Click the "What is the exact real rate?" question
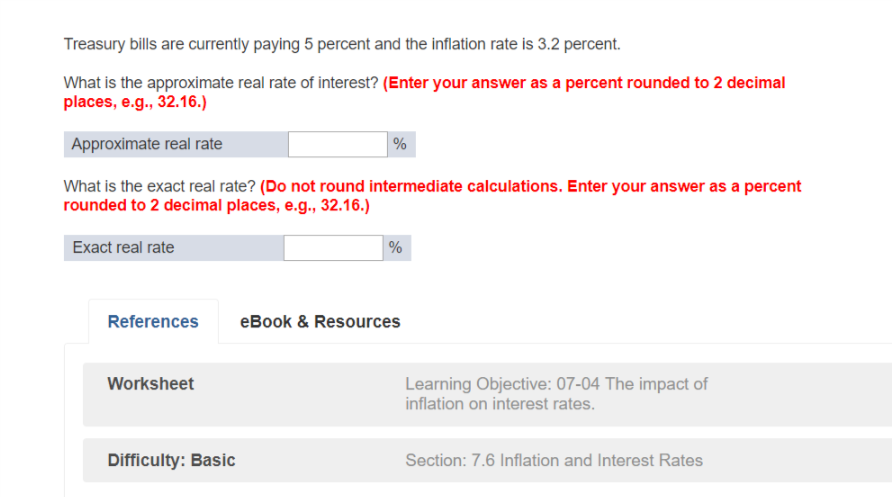The image size is (892, 497). tap(159, 187)
